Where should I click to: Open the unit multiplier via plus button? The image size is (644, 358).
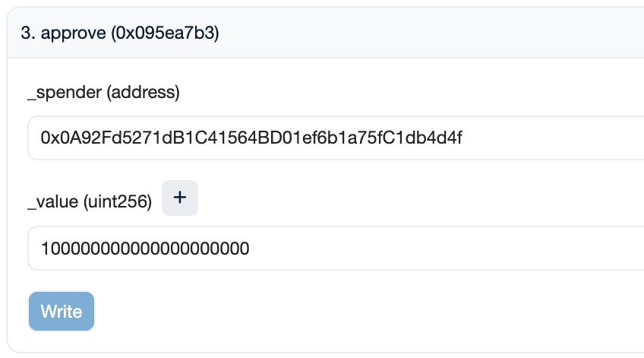point(180,198)
